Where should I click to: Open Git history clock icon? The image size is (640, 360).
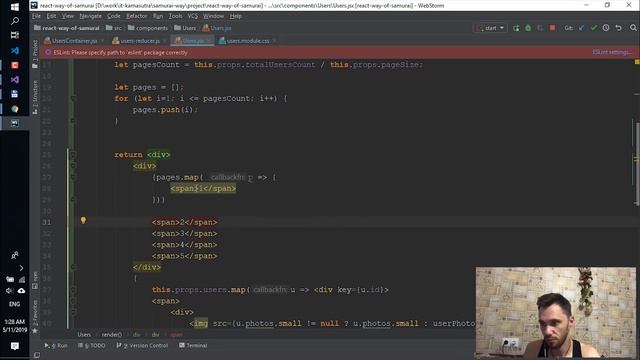pyautogui.click(x=606, y=28)
